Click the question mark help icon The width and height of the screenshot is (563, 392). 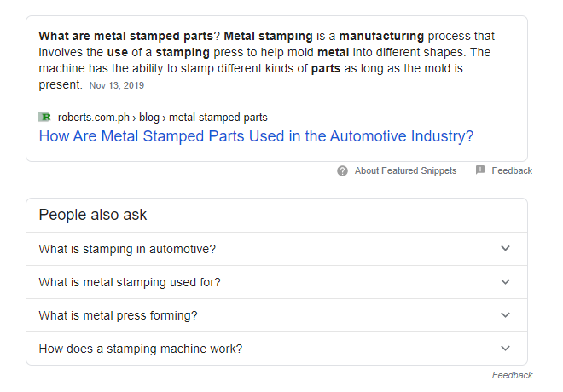coord(343,170)
